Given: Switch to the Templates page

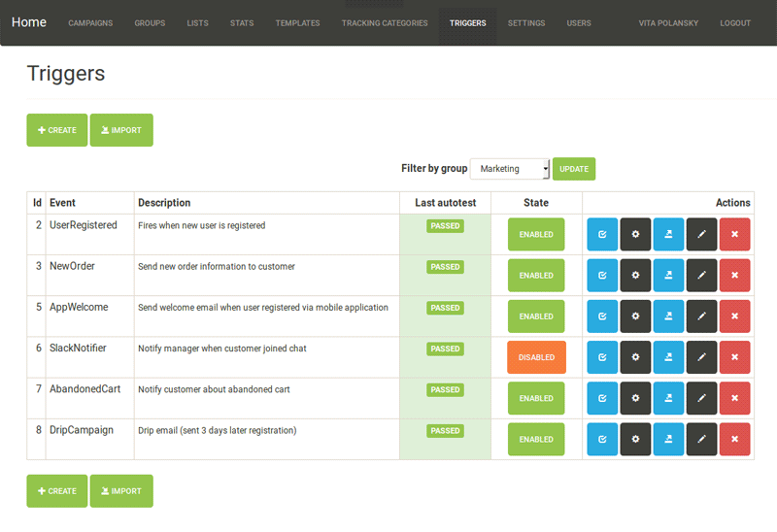Looking at the screenshot, I should [x=297, y=23].
